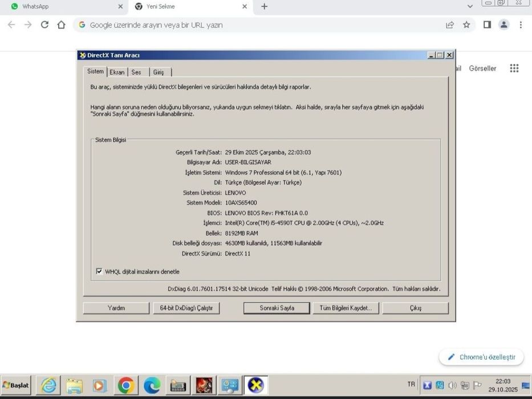
Task: Click the keyboard-like device taskbar icon
Action: coord(178,385)
